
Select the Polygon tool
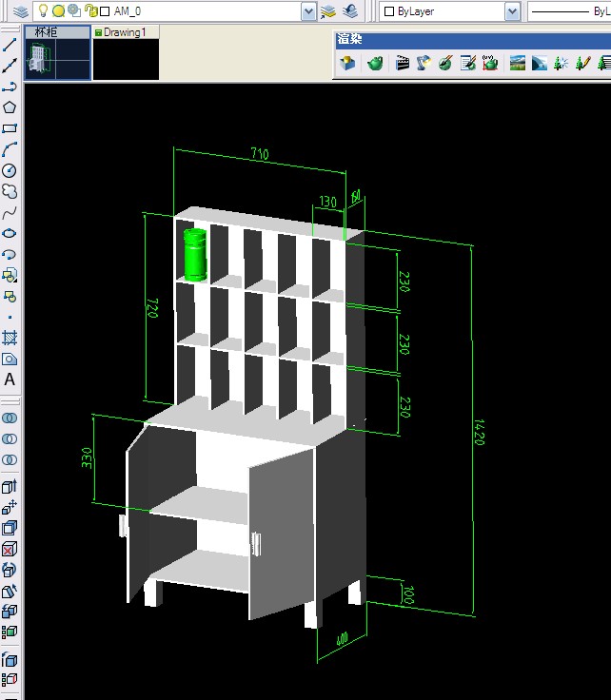tap(10, 107)
